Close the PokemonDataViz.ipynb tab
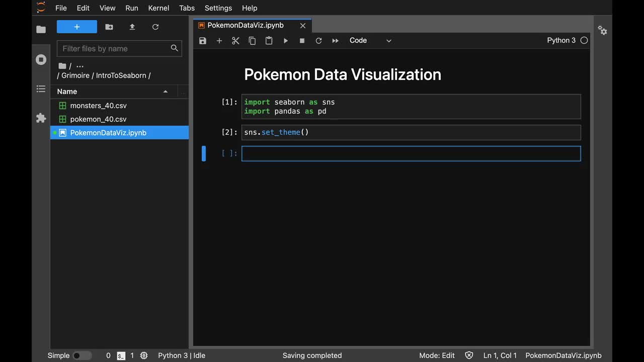This screenshot has height=362, width=644. pos(303,25)
